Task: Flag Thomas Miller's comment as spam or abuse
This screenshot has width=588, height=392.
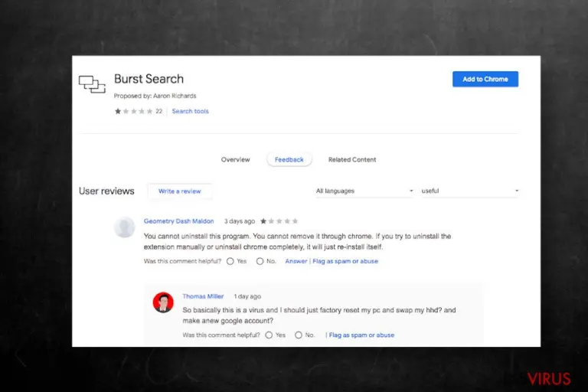Action: pos(361,335)
